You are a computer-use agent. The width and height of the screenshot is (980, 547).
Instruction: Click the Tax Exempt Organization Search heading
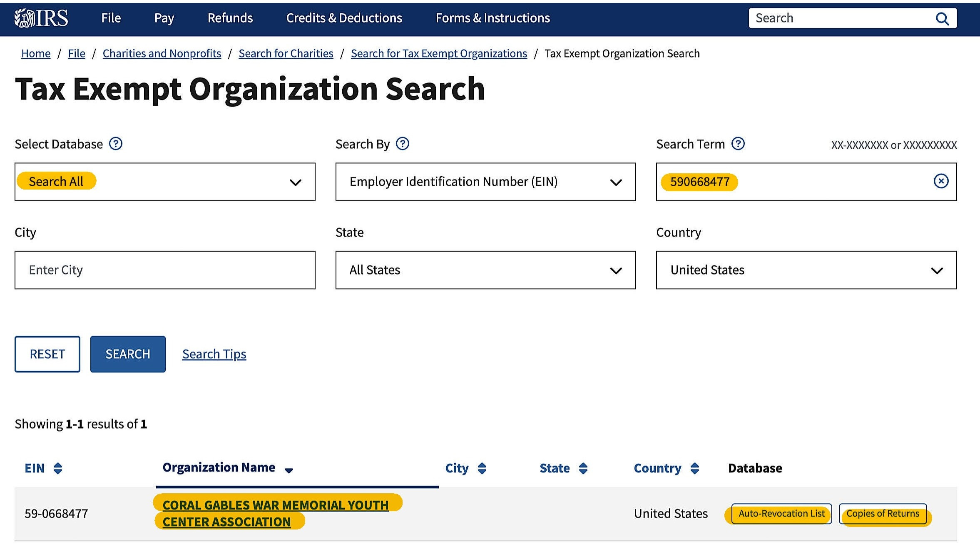[x=250, y=89]
